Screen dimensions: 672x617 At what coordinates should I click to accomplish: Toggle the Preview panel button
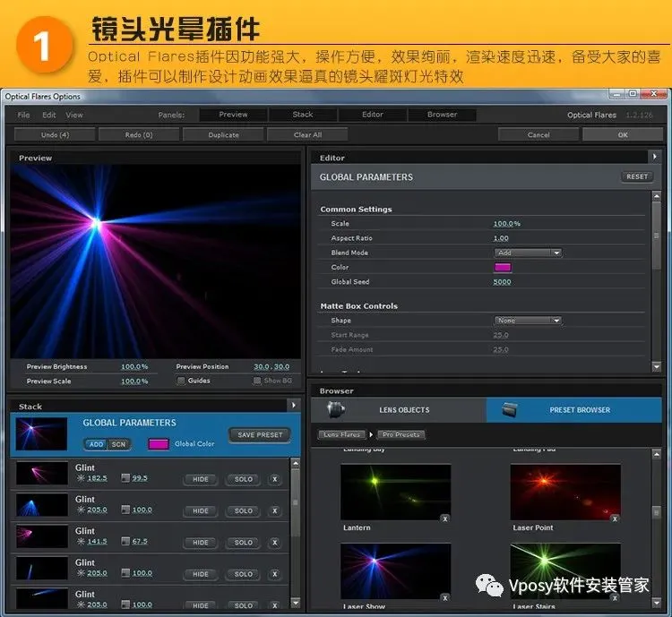click(233, 115)
